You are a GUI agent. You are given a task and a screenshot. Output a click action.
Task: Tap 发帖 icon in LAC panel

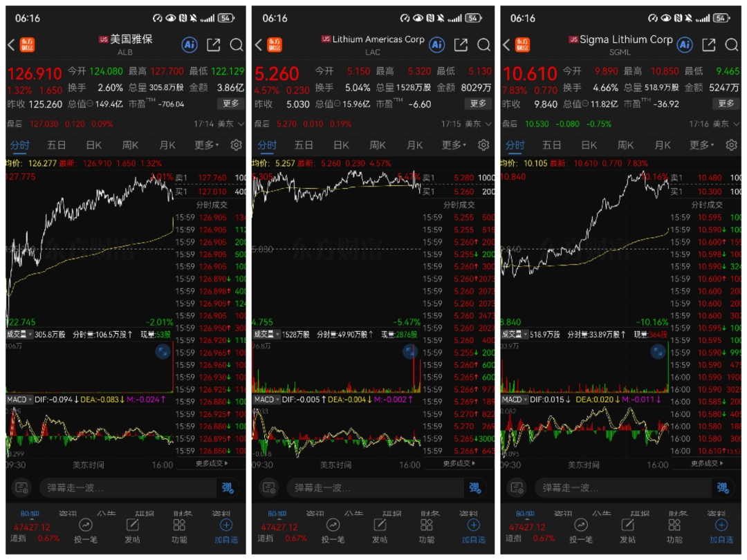tap(380, 525)
